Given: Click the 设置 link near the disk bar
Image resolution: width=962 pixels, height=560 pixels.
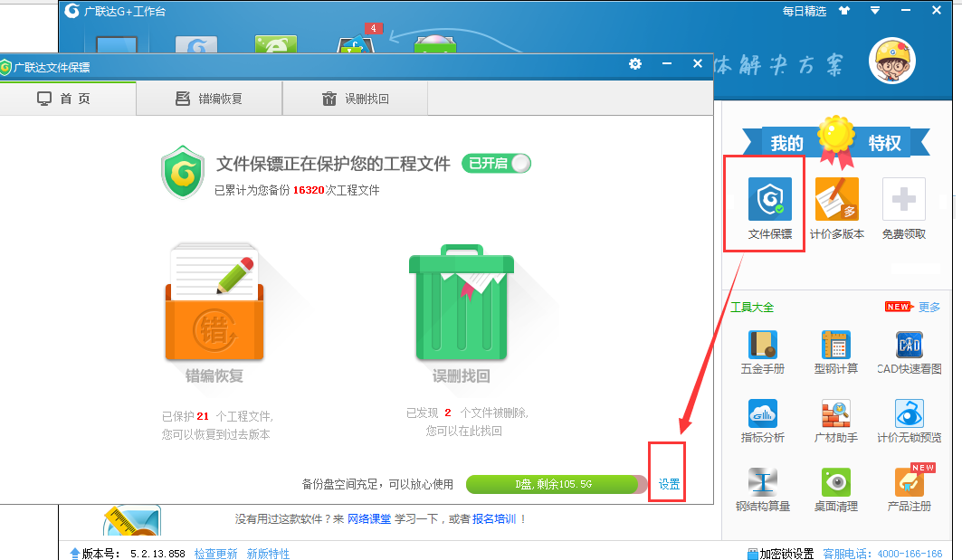Looking at the screenshot, I should click(x=669, y=484).
